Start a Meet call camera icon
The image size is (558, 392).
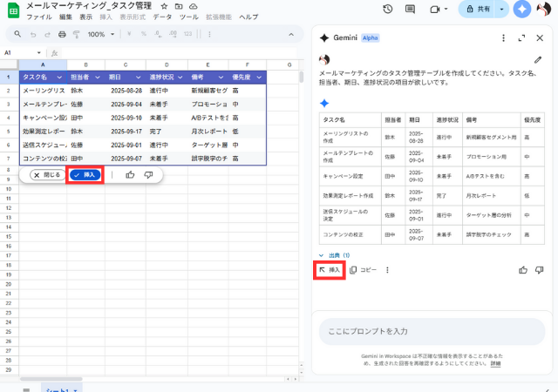pyautogui.click(x=435, y=10)
